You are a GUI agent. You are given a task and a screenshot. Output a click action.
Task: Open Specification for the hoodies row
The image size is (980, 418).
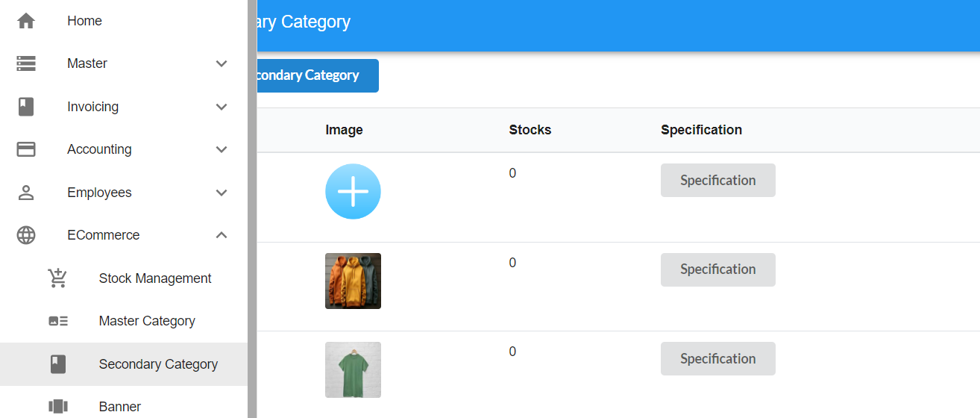click(717, 269)
